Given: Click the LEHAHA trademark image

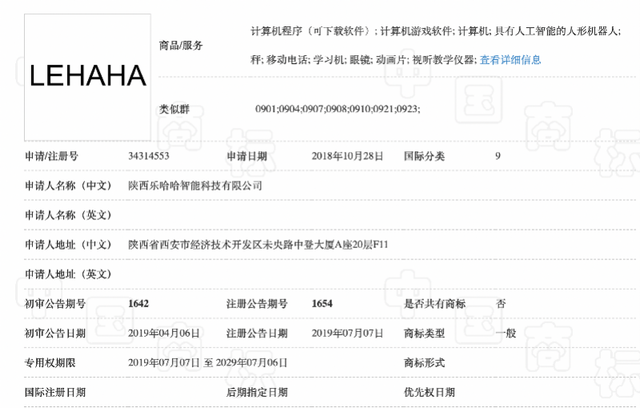Looking at the screenshot, I should 87,77.
